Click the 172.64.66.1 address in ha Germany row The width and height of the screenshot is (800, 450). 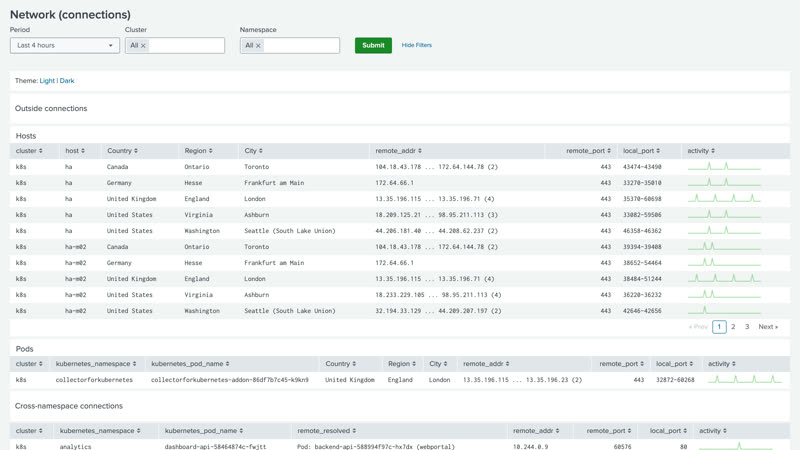(394, 183)
